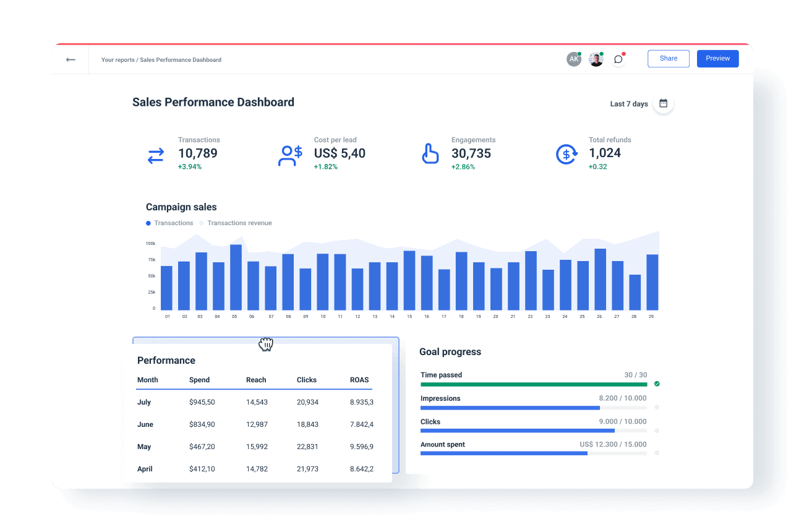Click the Total refunds dollar-circle icon
Screen dimensions: 804x532
566,154
